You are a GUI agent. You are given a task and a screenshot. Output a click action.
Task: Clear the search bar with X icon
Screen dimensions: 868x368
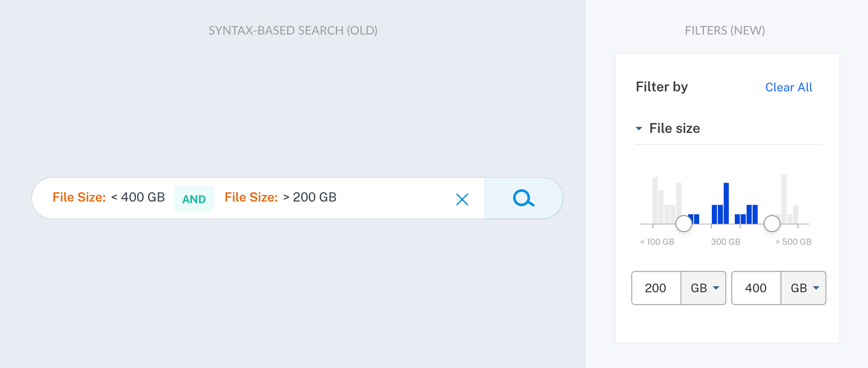pyautogui.click(x=462, y=199)
